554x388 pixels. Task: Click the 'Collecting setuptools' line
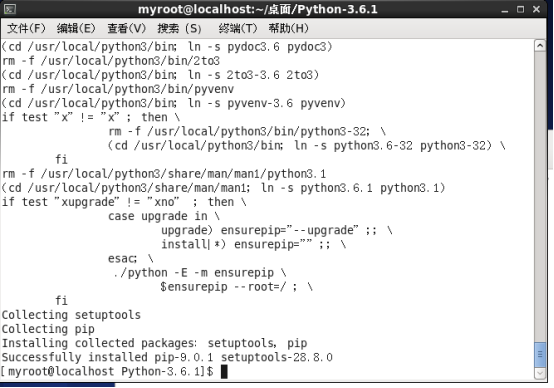click(x=71, y=315)
